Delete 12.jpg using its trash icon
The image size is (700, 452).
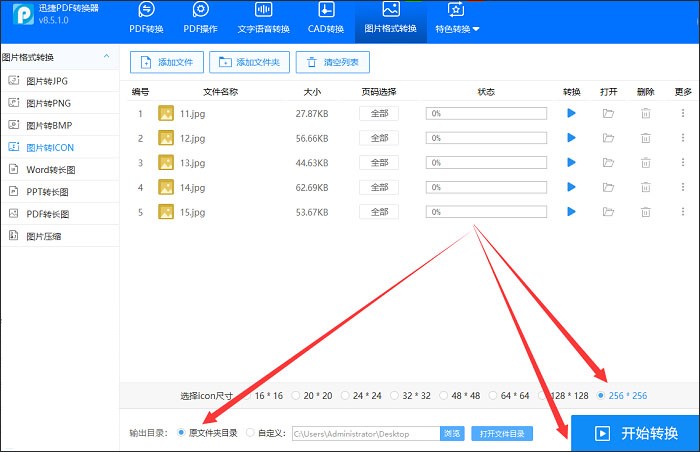pos(646,138)
